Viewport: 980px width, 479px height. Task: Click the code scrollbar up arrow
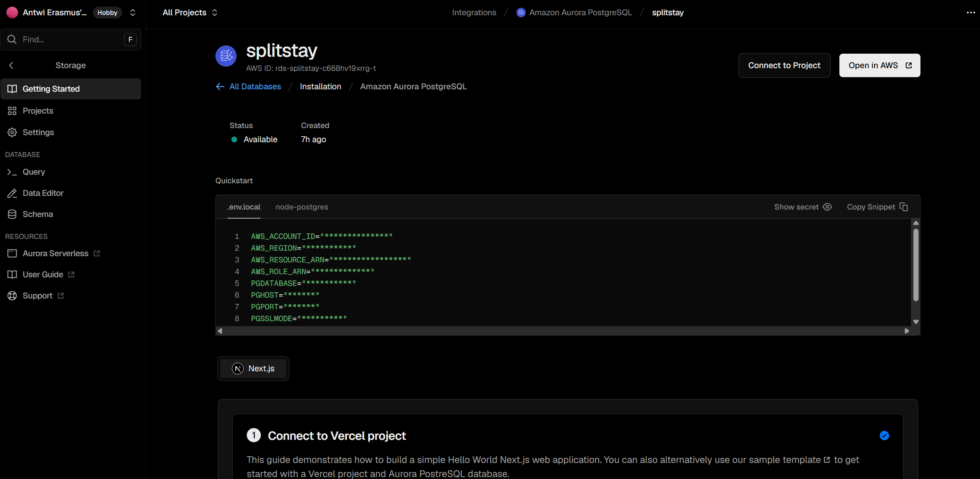pos(916,223)
